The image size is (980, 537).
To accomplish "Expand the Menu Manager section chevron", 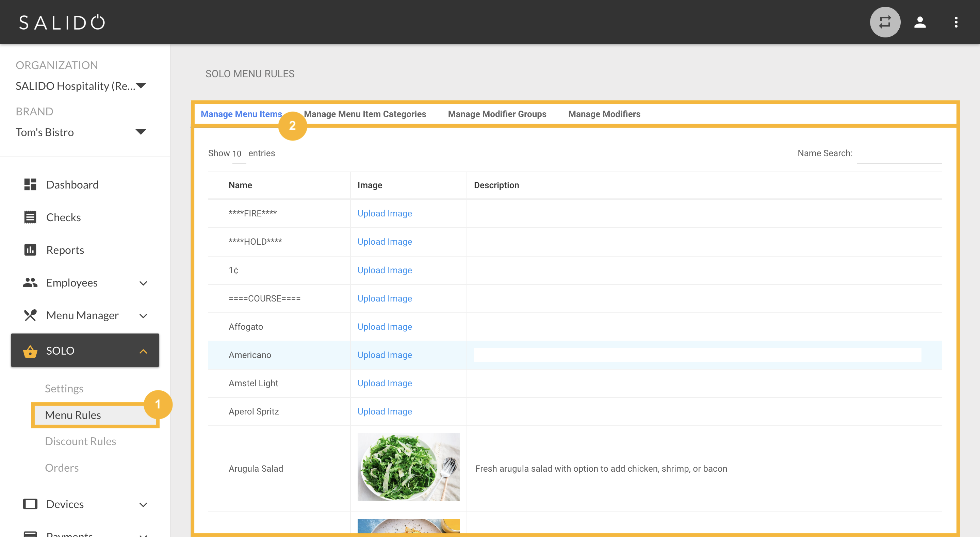I will coord(143,316).
